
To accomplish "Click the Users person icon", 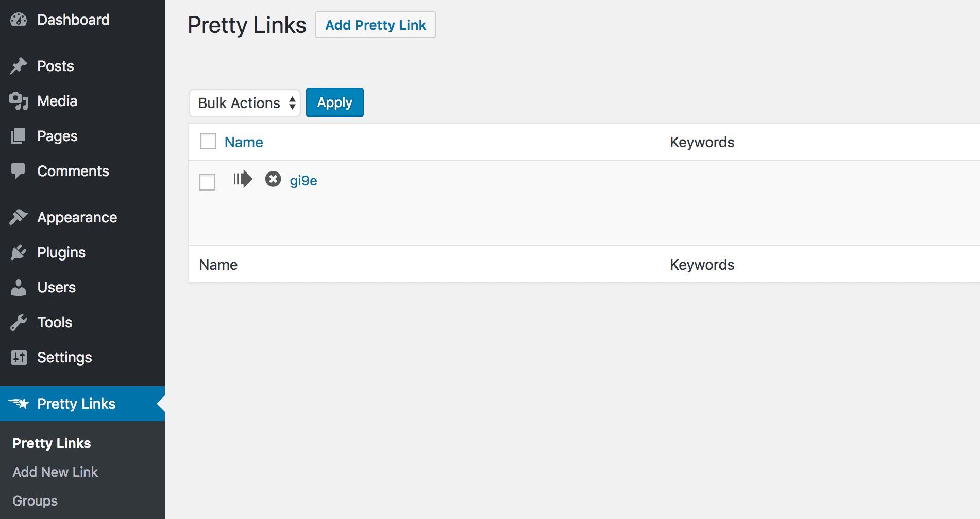I will pyautogui.click(x=19, y=287).
